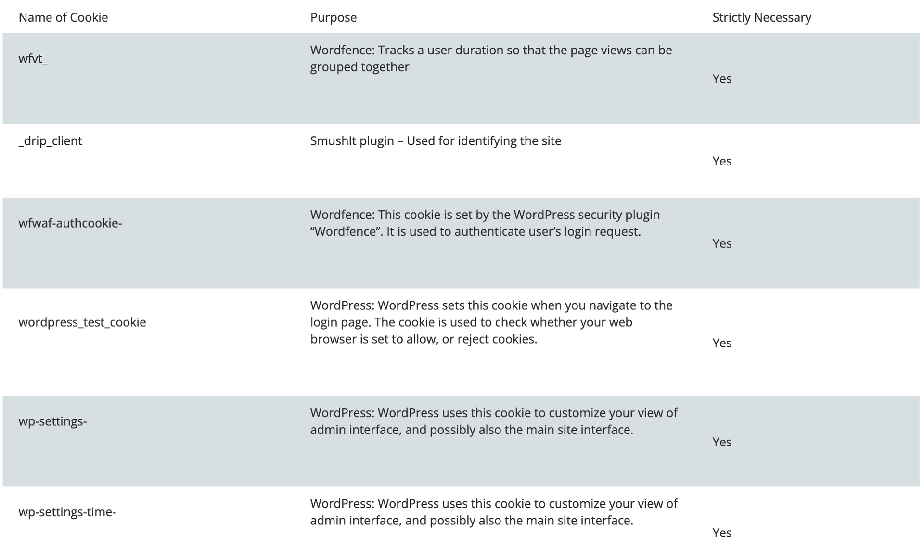Click the "Purpose" column header
The image size is (924, 560).
[333, 17]
